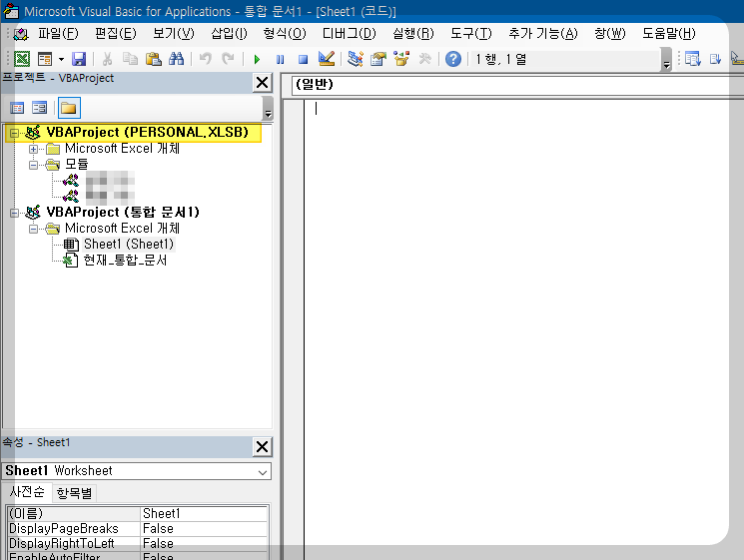This screenshot has height=560, width=744.
Task: Open the 창(W) menu
Action: pyautogui.click(x=610, y=33)
